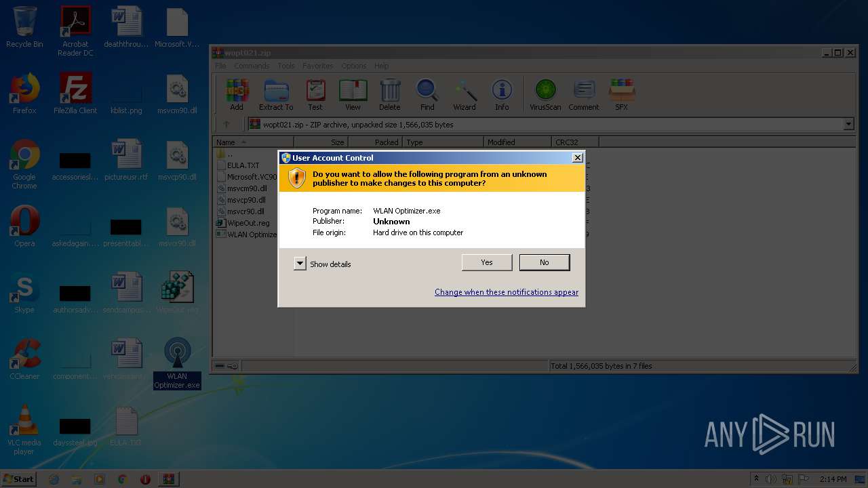Viewport: 868px width, 488px height.
Task: Expand Show details arrow in UAC dialog
Action: tap(300, 264)
